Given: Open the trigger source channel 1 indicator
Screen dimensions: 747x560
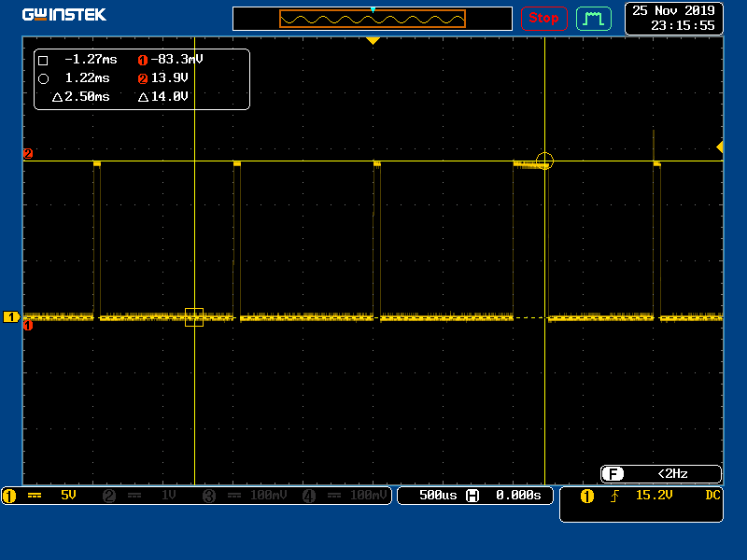Looking at the screenshot, I should tap(586, 497).
